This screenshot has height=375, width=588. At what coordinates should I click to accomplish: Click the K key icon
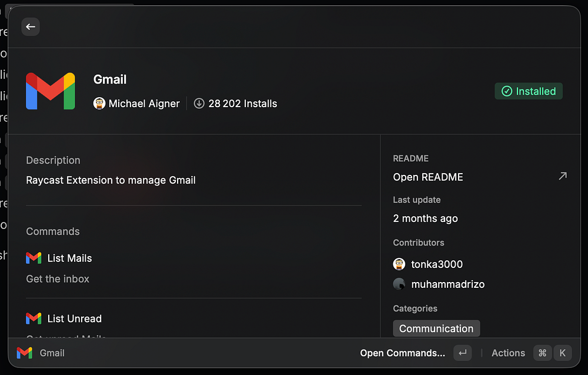coord(563,353)
